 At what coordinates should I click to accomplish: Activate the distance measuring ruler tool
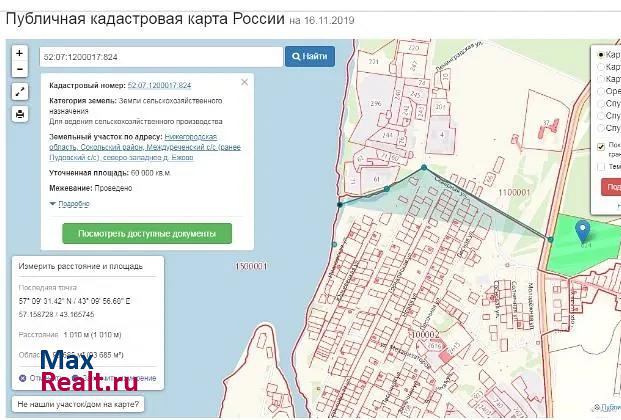tap(19, 91)
